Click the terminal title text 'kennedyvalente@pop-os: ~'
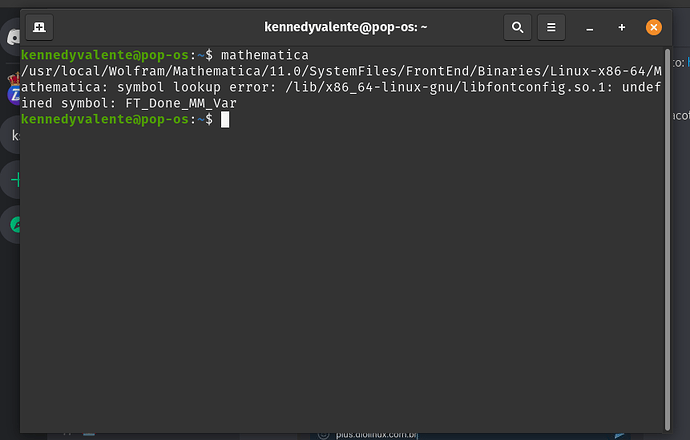The width and height of the screenshot is (690, 440). tap(345, 27)
